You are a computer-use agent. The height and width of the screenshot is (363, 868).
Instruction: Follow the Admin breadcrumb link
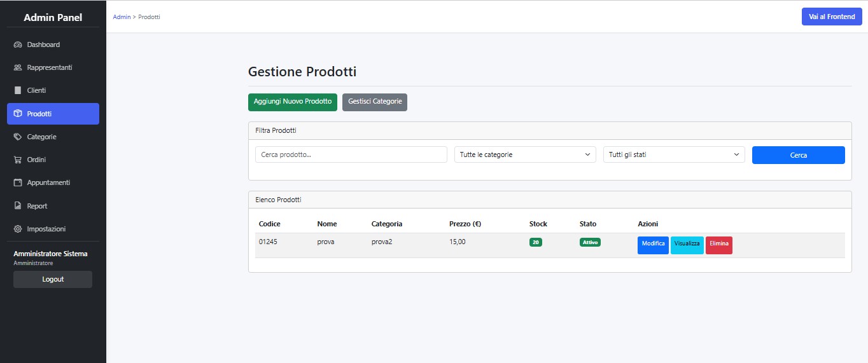pos(121,17)
